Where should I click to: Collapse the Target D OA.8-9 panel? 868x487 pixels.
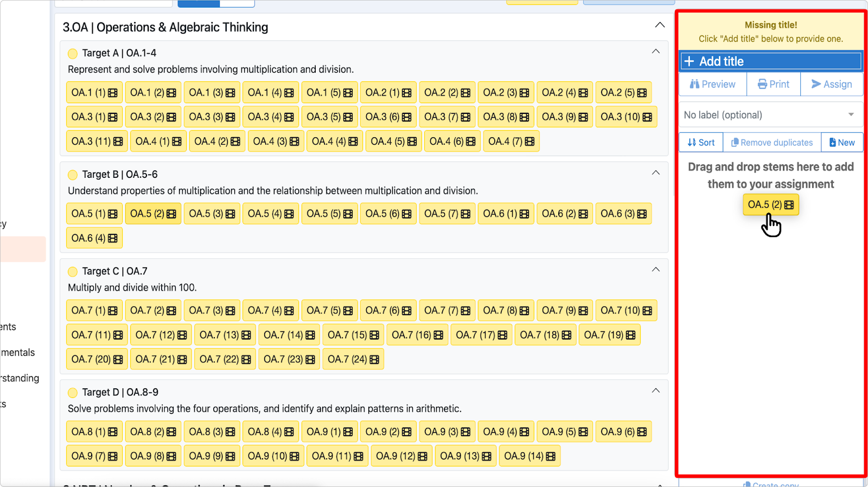click(x=656, y=390)
